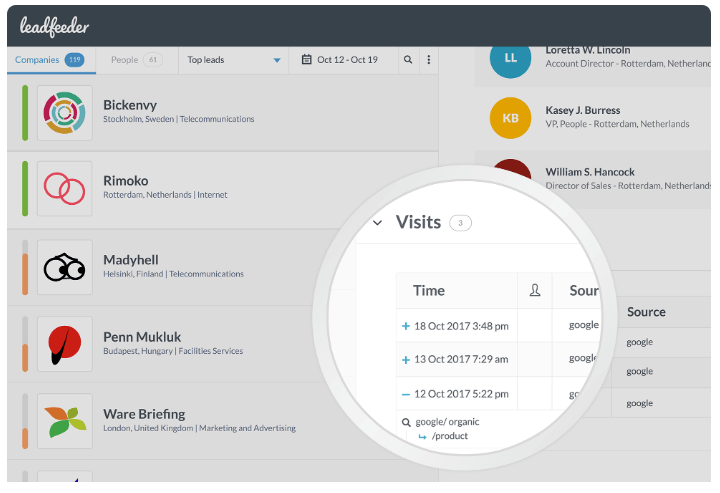720x493 pixels.
Task: Select the Rimoko company name
Action: tap(125, 180)
